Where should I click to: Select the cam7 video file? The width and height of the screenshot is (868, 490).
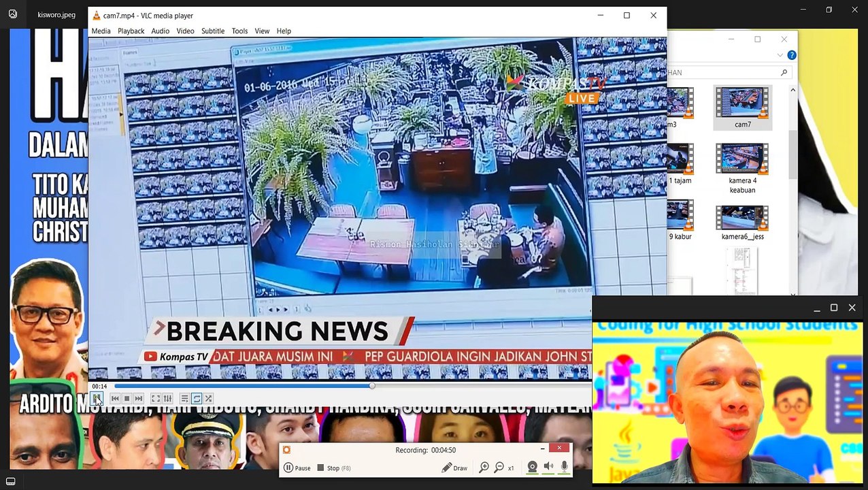coord(742,108)
